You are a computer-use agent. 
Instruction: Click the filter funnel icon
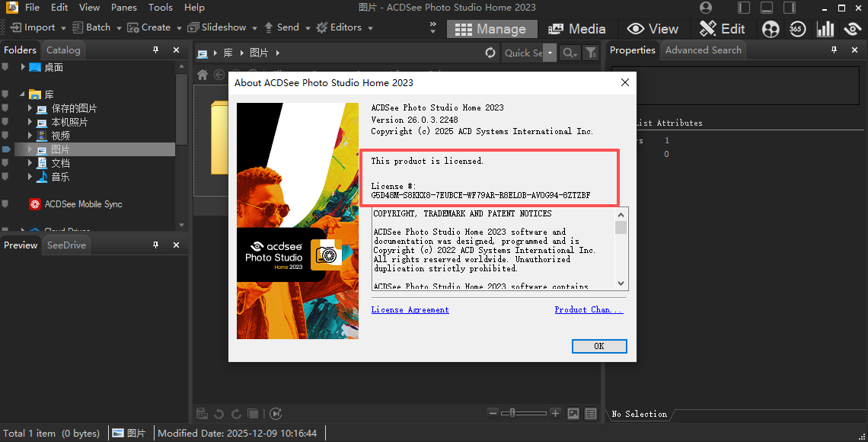(x=590, y=53)
